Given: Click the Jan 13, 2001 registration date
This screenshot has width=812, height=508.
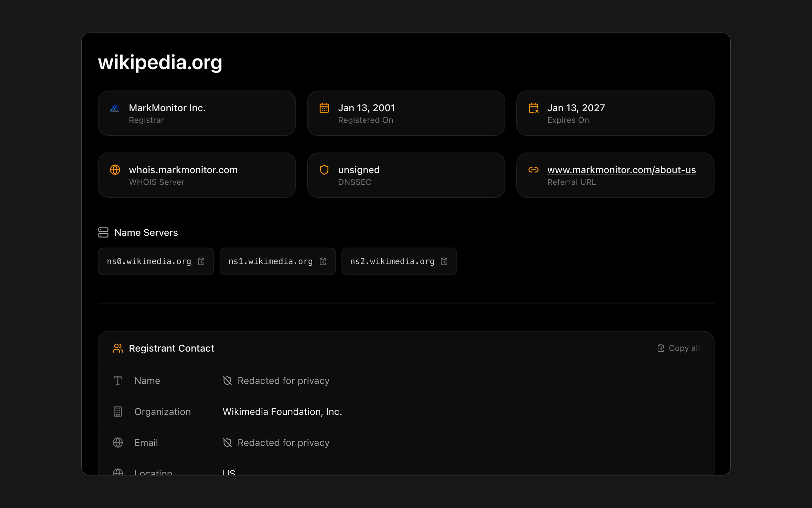Looking at the screenshot, I should (367, 108).
